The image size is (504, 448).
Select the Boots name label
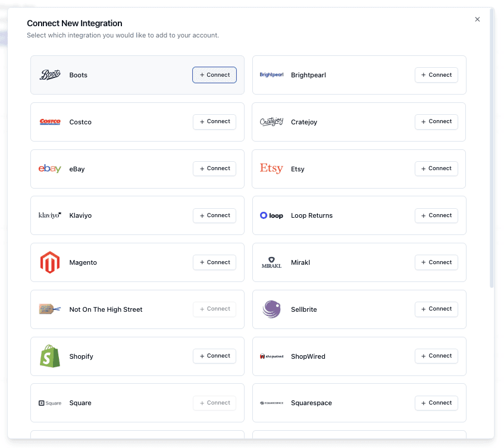79,75
